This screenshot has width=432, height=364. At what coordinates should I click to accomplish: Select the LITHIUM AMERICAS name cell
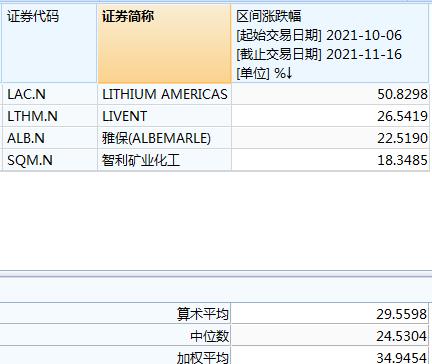pos(164,94)
